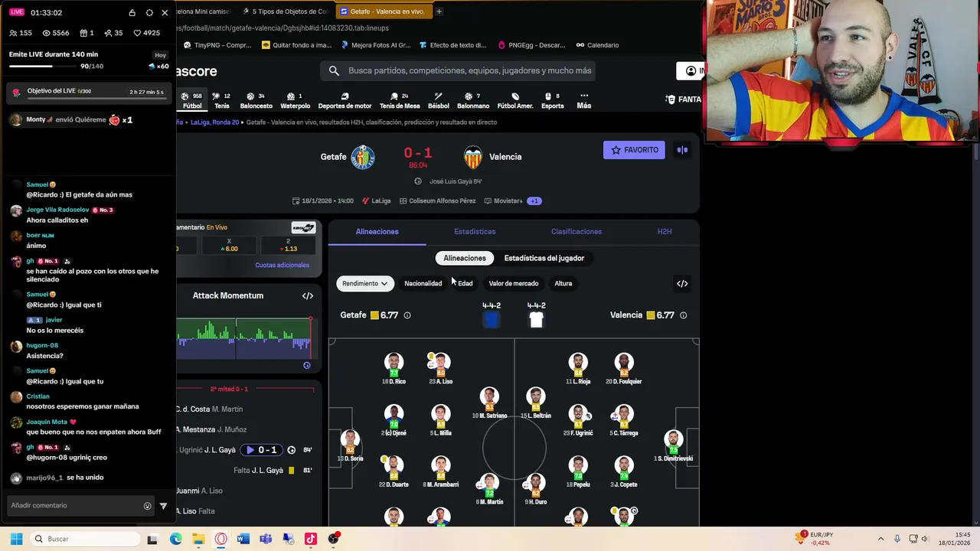Open Mejora Fotos AI bookmark

point(375,45)
